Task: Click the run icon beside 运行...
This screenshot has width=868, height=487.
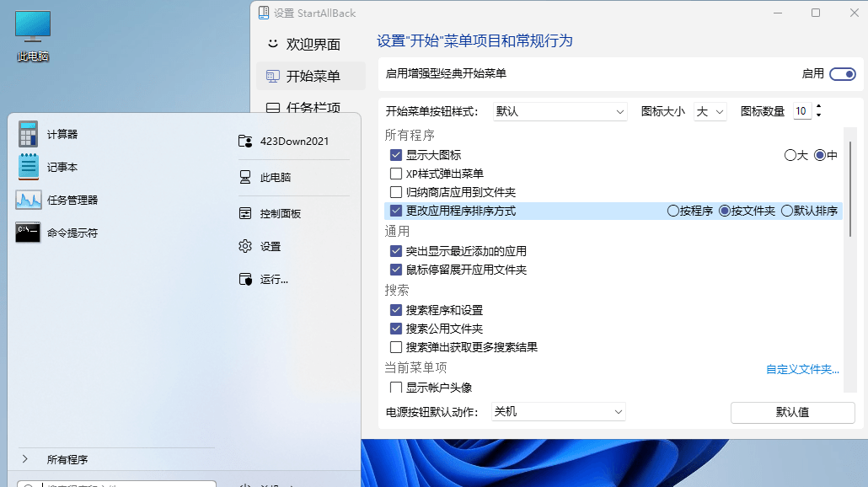Action: (x=245, y=279)
